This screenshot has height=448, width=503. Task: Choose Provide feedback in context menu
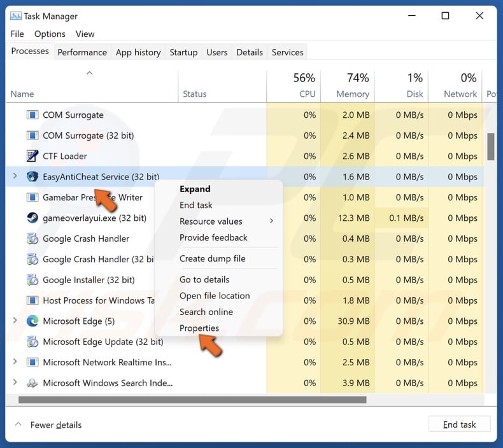click(x=219, y=237)
